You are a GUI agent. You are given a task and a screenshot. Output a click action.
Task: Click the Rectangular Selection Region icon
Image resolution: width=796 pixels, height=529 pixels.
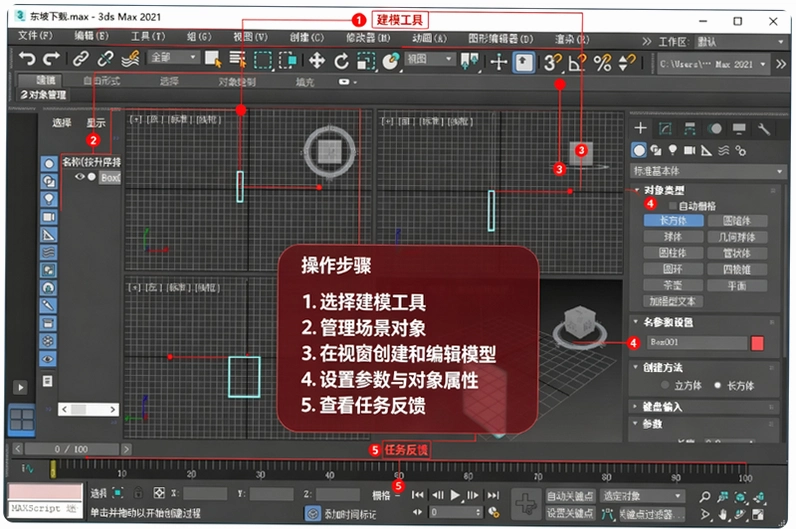[x=263, y=60]
